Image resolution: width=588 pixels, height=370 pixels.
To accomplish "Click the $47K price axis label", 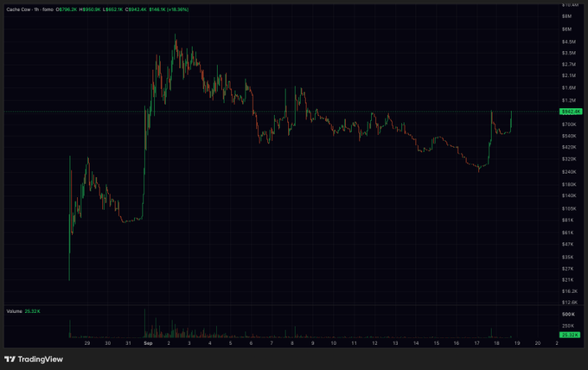I will click(568, 244).
